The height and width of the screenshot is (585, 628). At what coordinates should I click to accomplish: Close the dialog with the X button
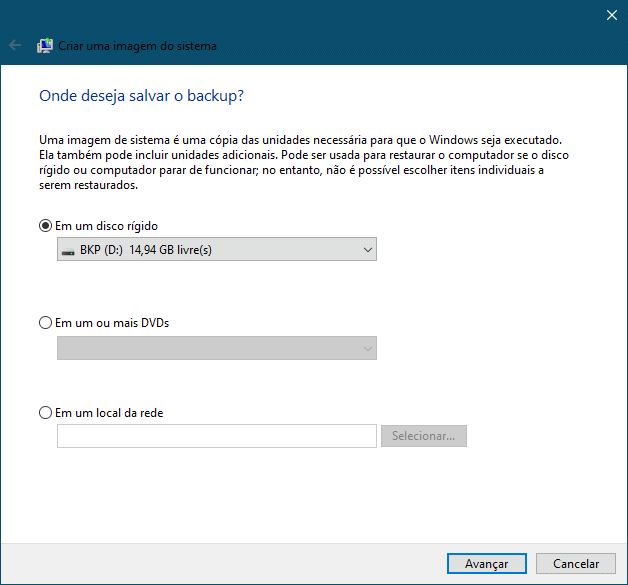(x=611, y=15)
